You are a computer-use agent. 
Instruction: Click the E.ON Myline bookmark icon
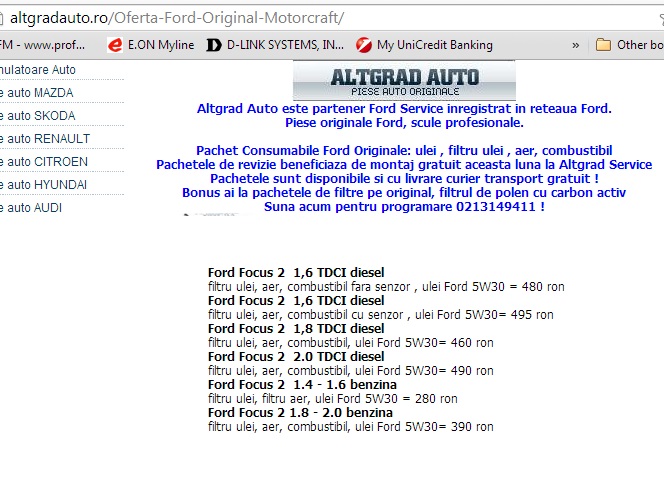[x=115, y=45]
